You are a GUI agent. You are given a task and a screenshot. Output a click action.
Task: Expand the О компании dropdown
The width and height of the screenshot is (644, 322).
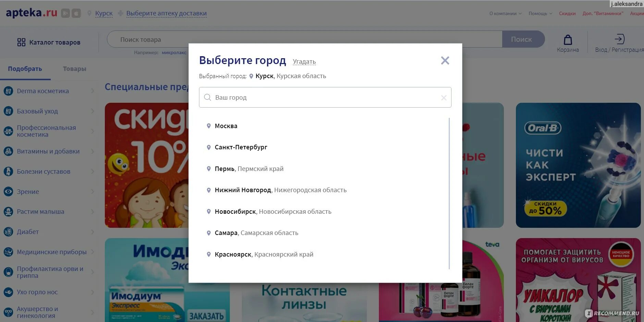[x=505, y=14]
